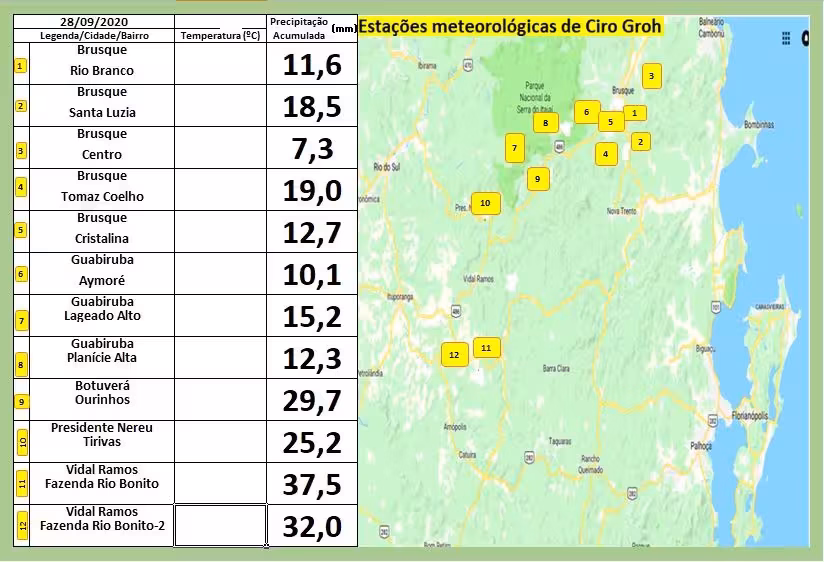This screenshot has height=562, width=824.
Task: Click station marker 9 on the map
Action: pyautogui.click(x=537, y=179)
